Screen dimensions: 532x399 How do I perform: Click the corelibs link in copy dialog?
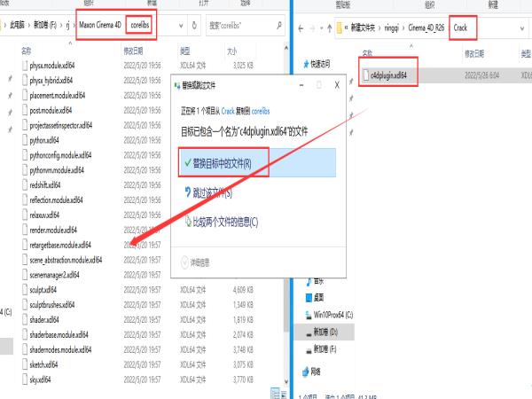pos(261,111)
